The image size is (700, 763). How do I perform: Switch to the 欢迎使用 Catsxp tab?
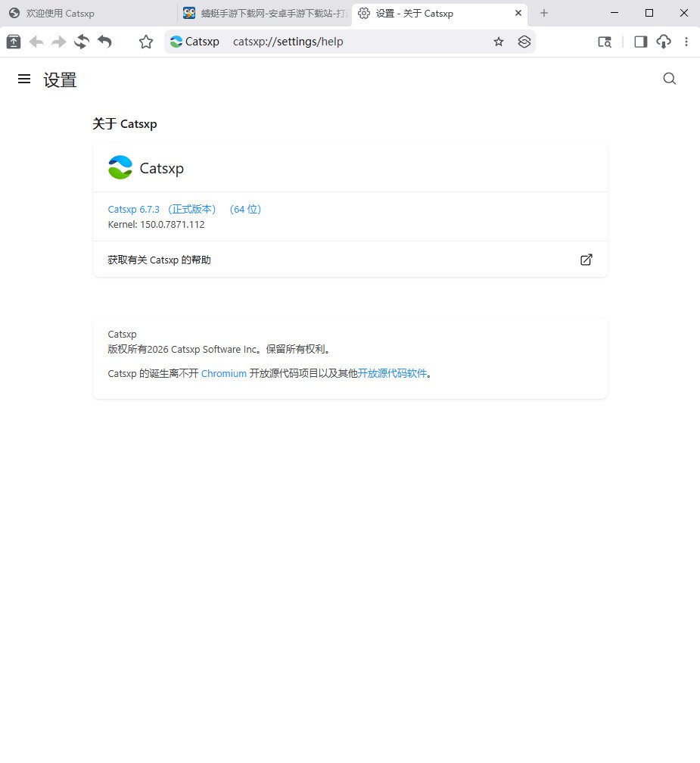(x=88, y=13)
